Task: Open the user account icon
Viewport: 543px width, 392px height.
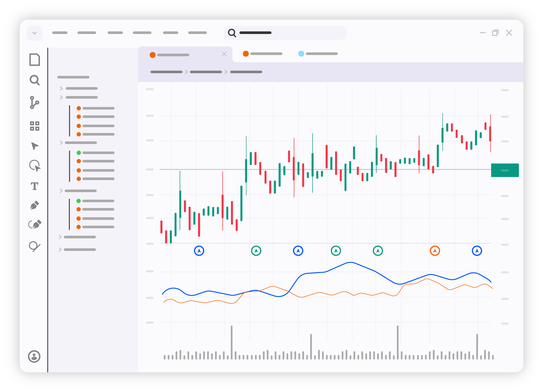Action: 34,356
